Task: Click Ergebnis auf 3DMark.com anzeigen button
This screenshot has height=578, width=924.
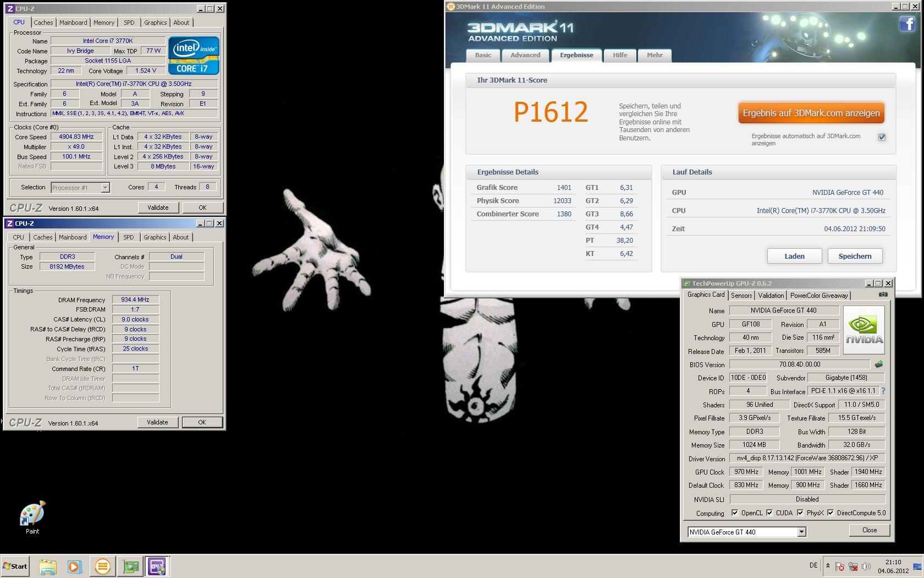Action: point(811,113)
